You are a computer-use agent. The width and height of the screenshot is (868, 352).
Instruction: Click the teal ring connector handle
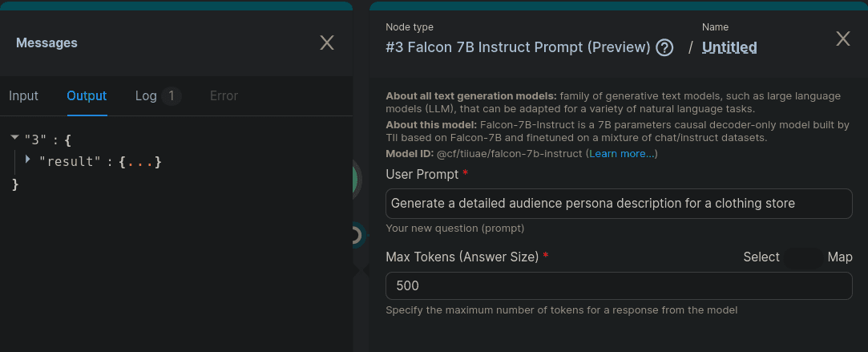pyautogui.click(x=357, y=235)
